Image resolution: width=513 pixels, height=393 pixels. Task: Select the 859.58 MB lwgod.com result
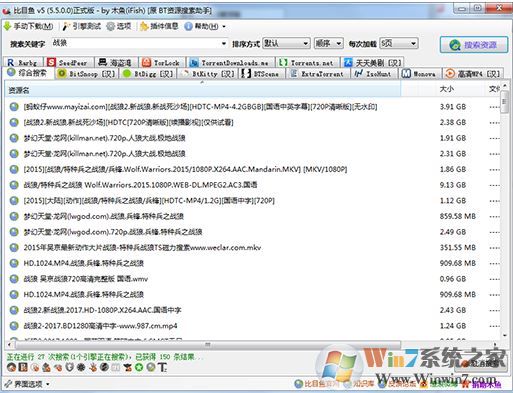252,216
